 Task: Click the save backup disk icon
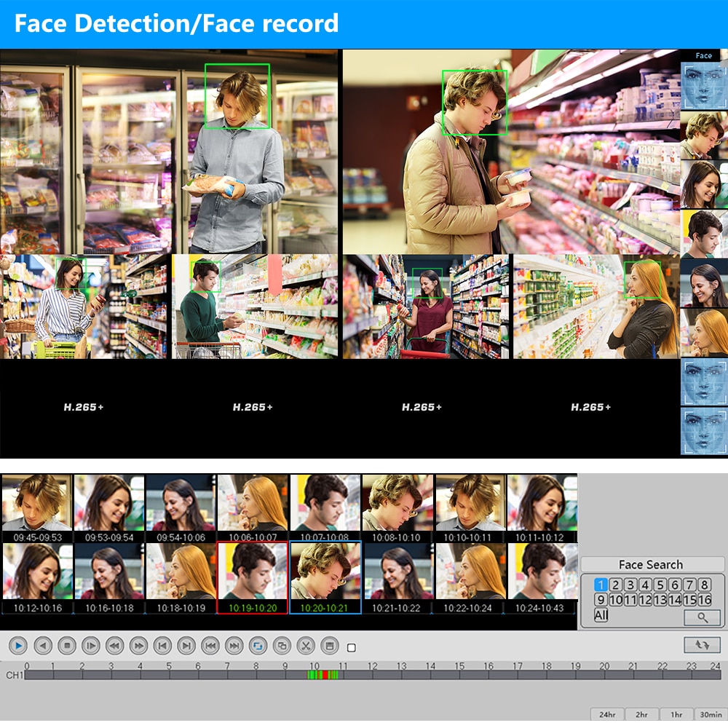tap(330, 645)
